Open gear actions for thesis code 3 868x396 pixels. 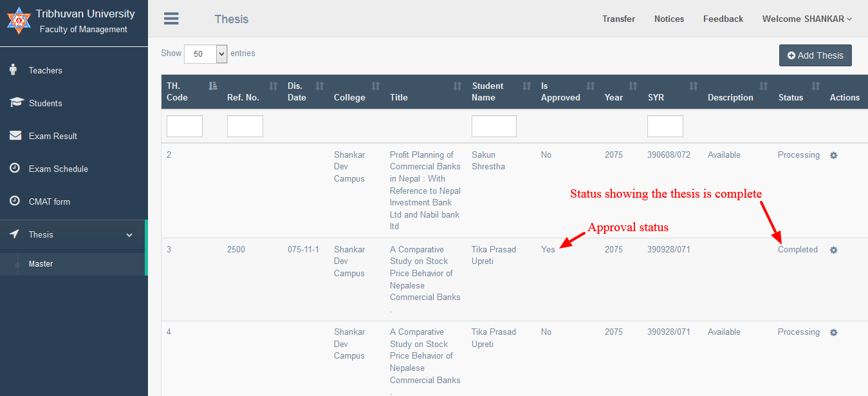[x=833, y=250]
